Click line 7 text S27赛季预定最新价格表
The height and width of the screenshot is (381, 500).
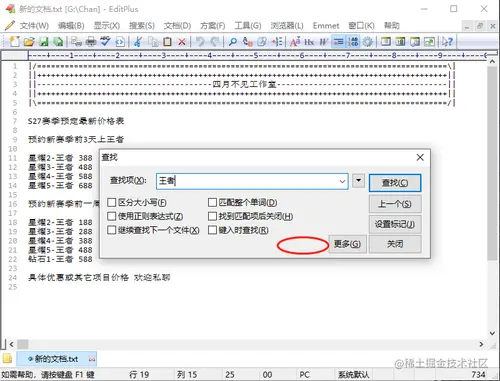pos(76,121)
